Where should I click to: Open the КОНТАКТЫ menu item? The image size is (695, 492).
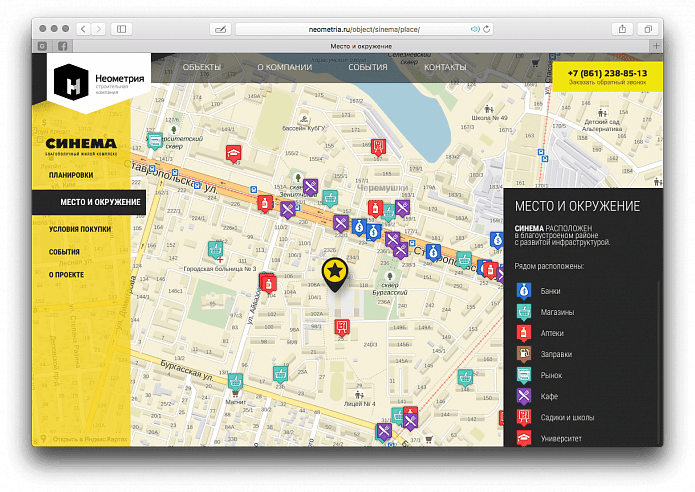point(445,67)
